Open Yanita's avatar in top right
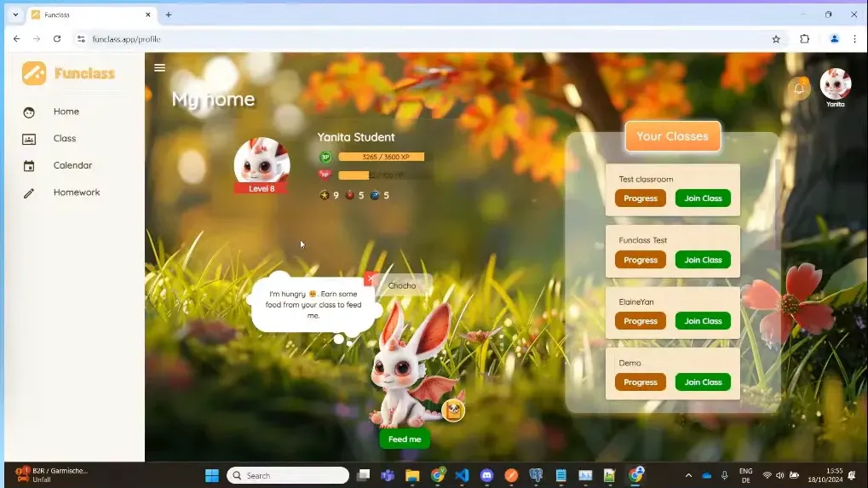868x488 pixels. point(835,83)
